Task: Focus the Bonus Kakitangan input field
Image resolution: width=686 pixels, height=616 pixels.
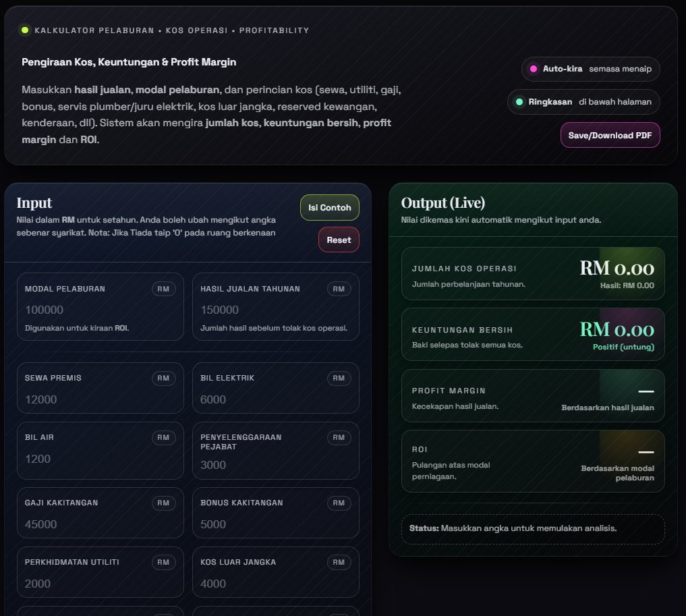Action: (276, 524)
